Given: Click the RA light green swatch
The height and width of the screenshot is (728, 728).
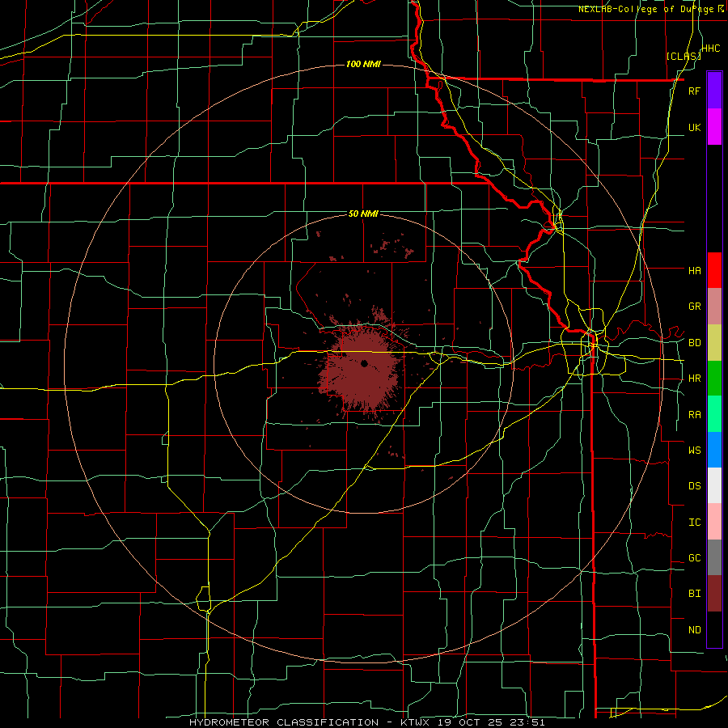Looking at the screenshot, I should (714, 414).
